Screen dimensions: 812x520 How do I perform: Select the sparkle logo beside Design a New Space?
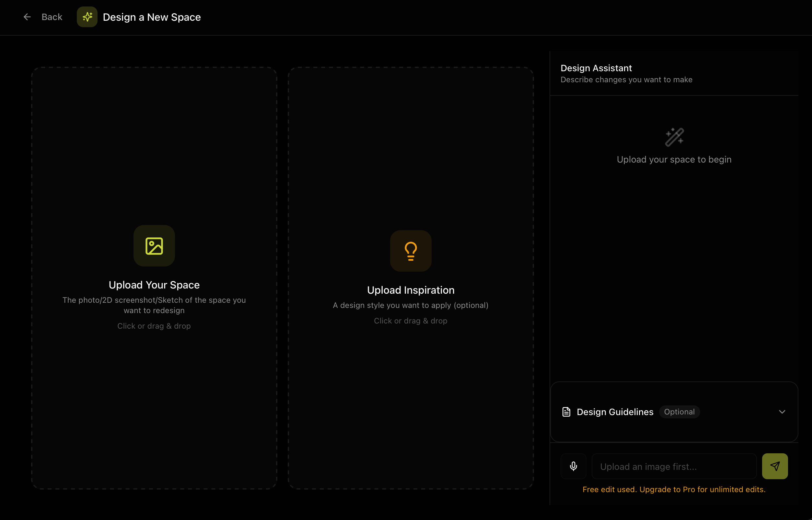pyautogui.click(x=87, y=17)
